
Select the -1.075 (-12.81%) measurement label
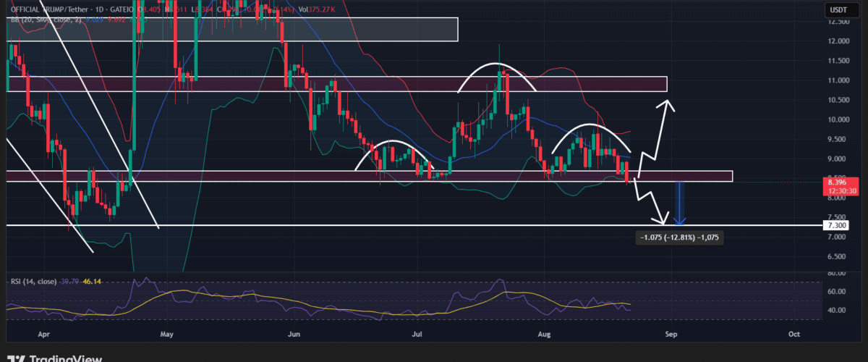click(x=678, y=237)
